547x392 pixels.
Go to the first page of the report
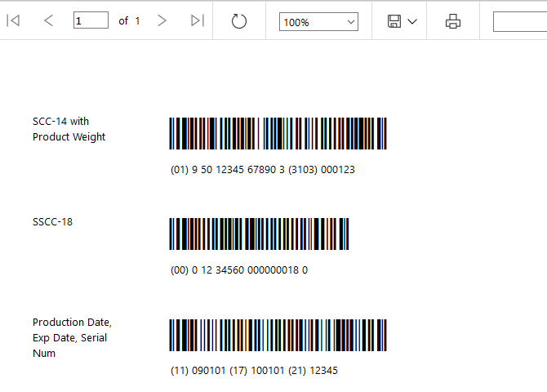[13, 20]
